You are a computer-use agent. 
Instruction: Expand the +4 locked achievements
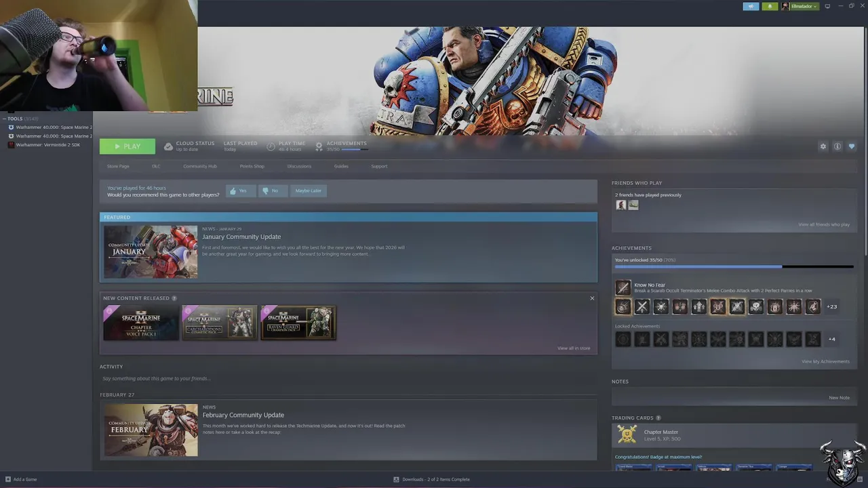tap(831, 339)
